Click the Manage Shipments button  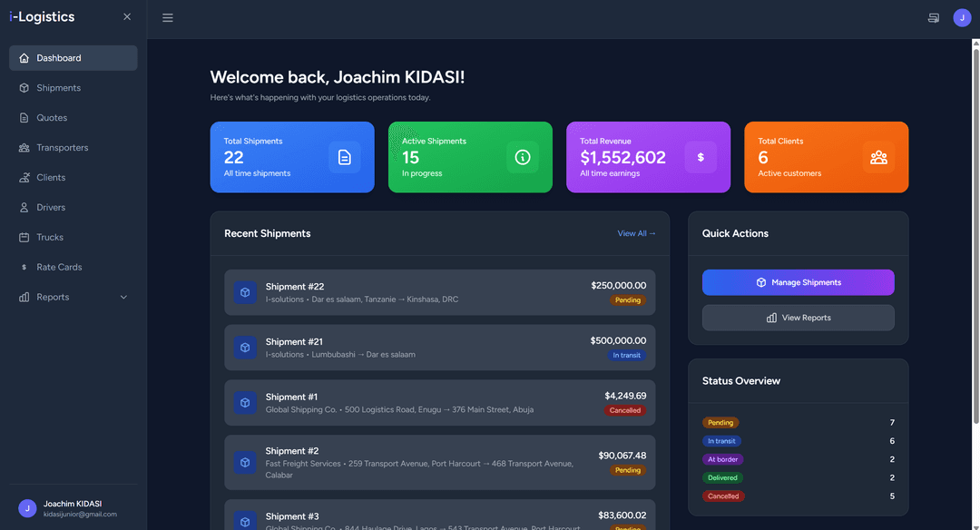[798, 282]
